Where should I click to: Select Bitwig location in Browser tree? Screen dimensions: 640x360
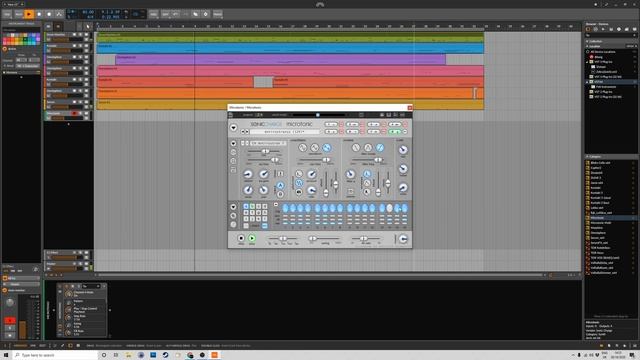point(610,57)
